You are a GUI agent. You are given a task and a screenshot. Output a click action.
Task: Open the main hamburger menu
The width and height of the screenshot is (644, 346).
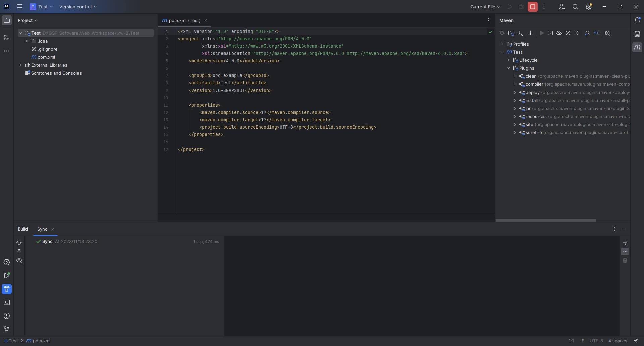(20, 7)
